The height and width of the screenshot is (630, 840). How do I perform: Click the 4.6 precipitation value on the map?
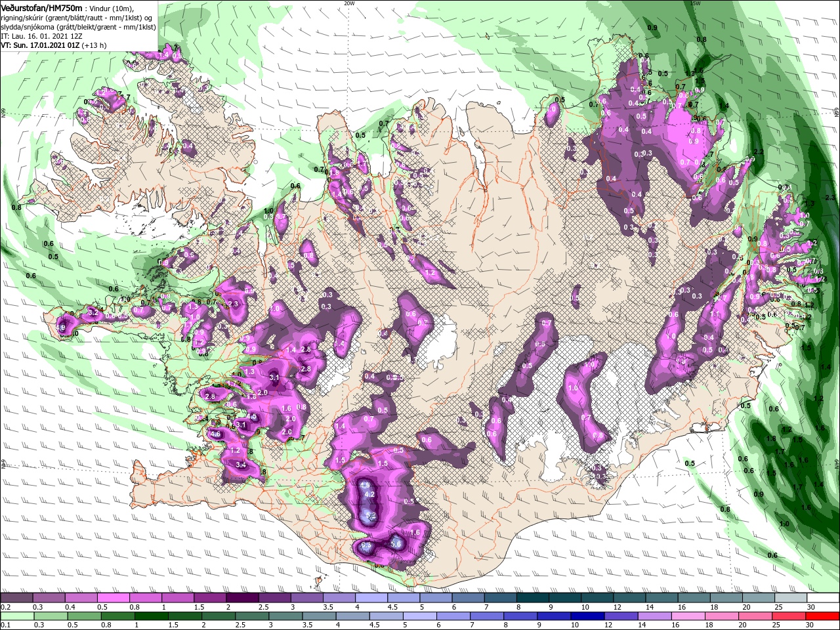215,434
